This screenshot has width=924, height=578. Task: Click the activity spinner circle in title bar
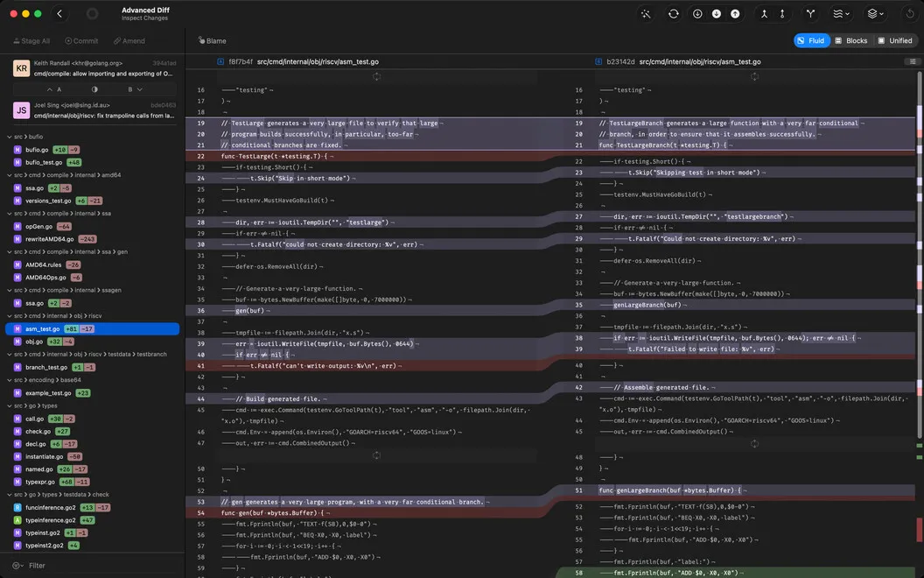tap(93, 13)
